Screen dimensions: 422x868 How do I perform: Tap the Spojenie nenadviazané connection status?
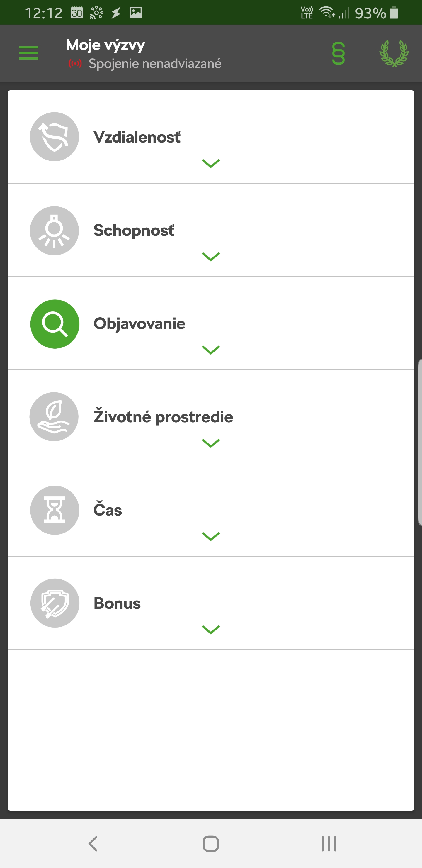point(155,64)
